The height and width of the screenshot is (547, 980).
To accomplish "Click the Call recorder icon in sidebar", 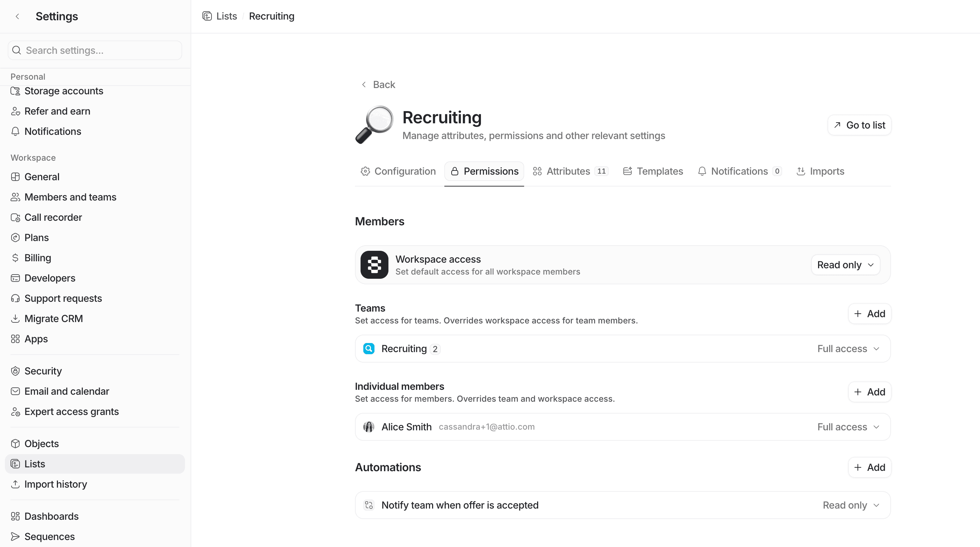I will 15,217.
